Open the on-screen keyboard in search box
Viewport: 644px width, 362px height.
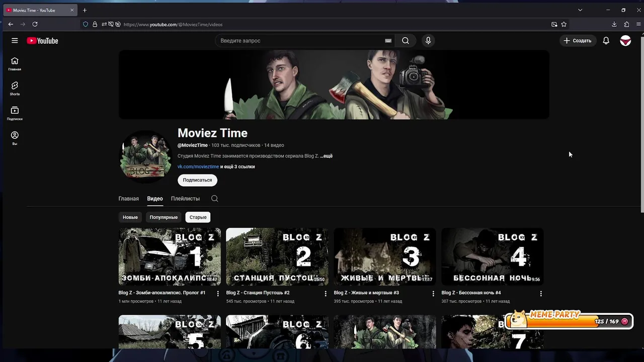(x=388, y=41)
